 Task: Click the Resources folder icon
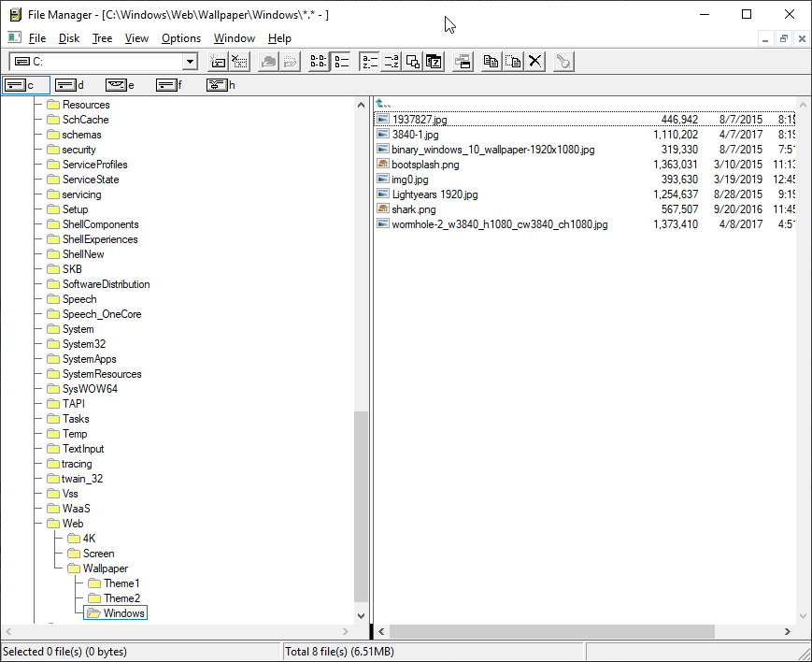[53, 104]
